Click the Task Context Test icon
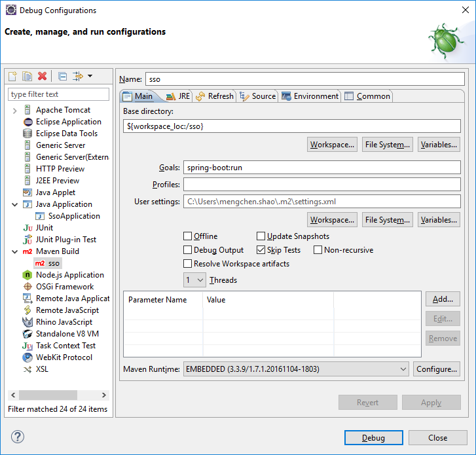The image size is (476, 455). pyautogui.click(x=27, y=346)
